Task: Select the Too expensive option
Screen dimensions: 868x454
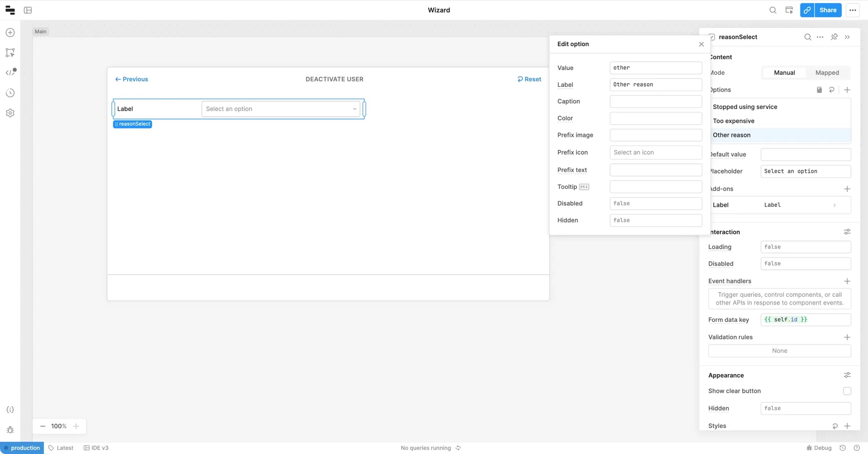Action: 779,121
